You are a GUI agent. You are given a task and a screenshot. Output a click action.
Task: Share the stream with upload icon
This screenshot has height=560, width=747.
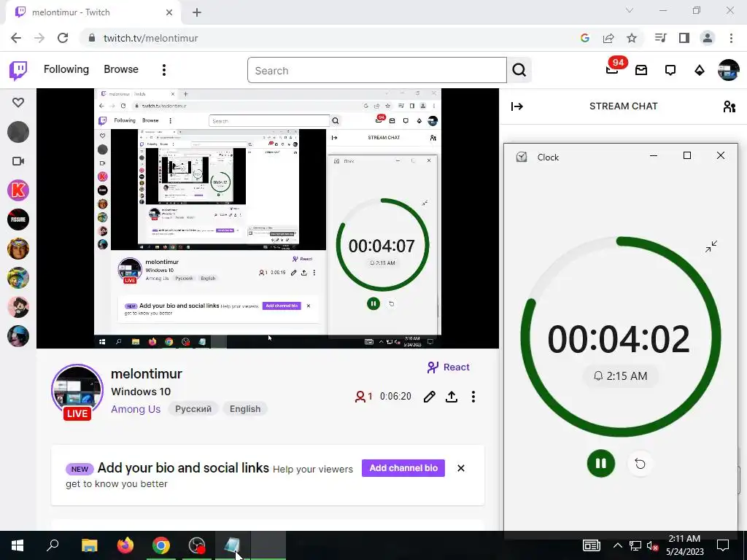click(x=452, y=397)
